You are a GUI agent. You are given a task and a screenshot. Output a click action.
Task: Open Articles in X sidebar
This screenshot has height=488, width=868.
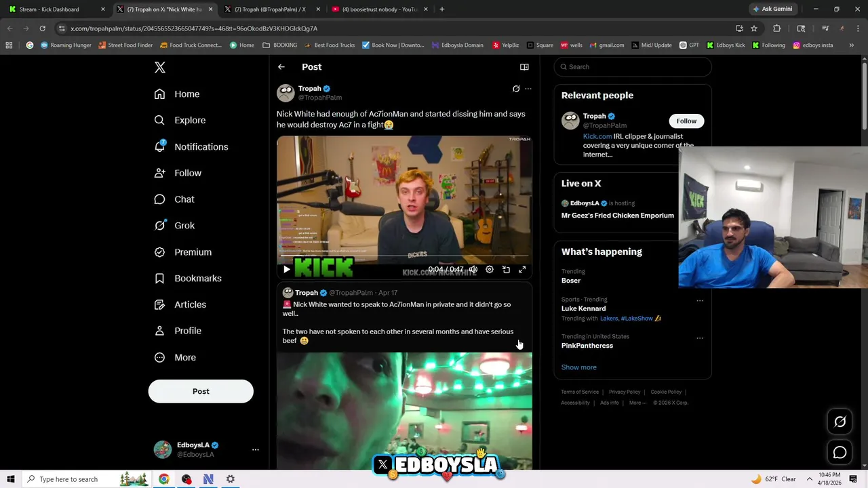click(180, 304)
